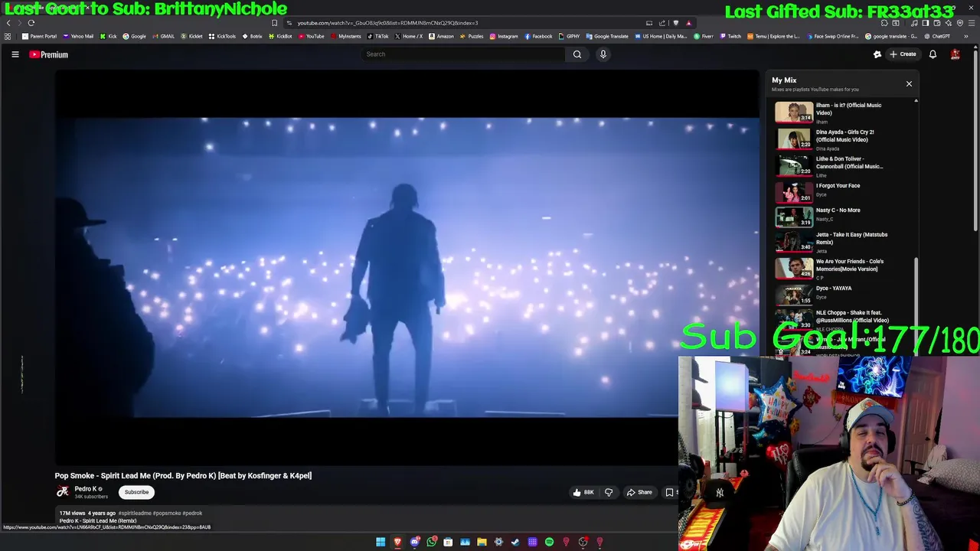Play ilham - is it? from playlist
This screenshot has height=551, width=980.
(x=842, y=112)
